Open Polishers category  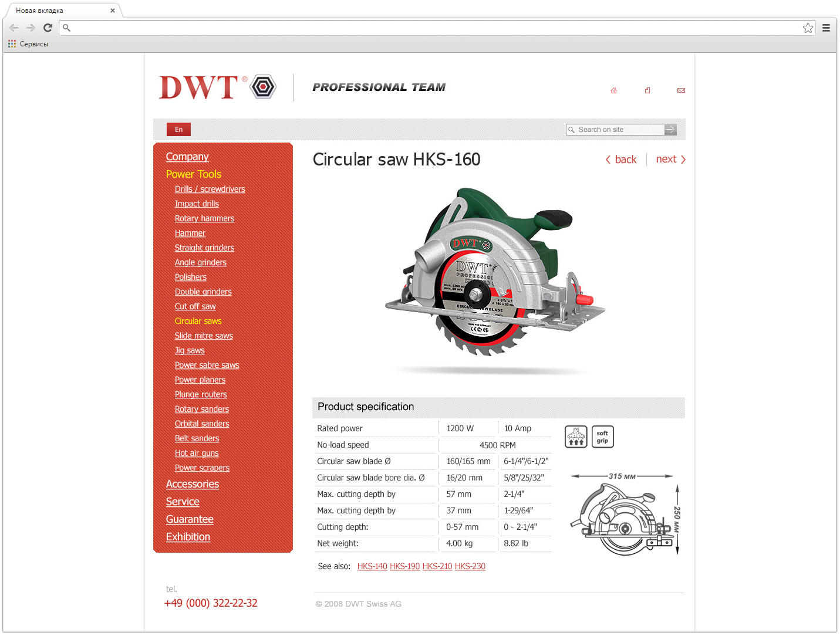point(191,277)
